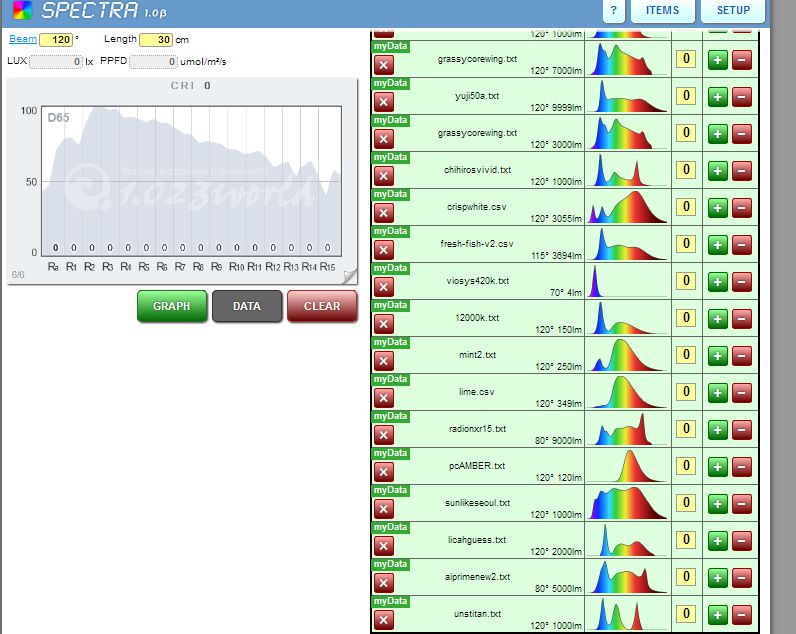Screen dimensions: 796x634
Task: Select the radionxr15.txt file name
Action: pyautogui.click(x=477, y=429)
